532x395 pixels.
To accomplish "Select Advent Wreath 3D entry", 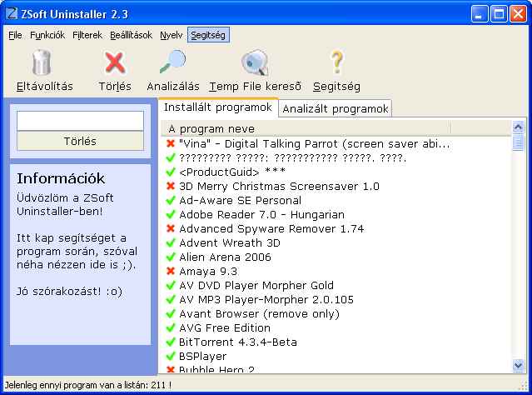I will click(230, 242).
